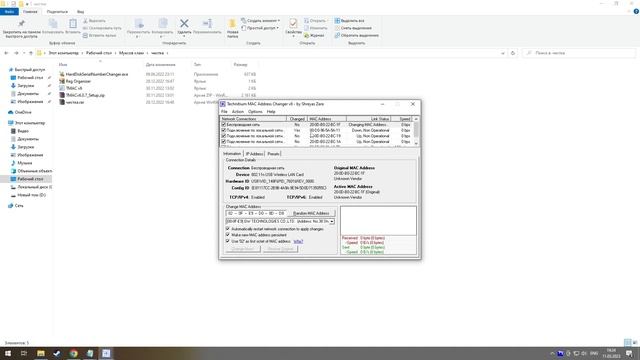Open the Explorer Help question mark icon
Viewport: 640px width, 360px height.
pos(636,11)
